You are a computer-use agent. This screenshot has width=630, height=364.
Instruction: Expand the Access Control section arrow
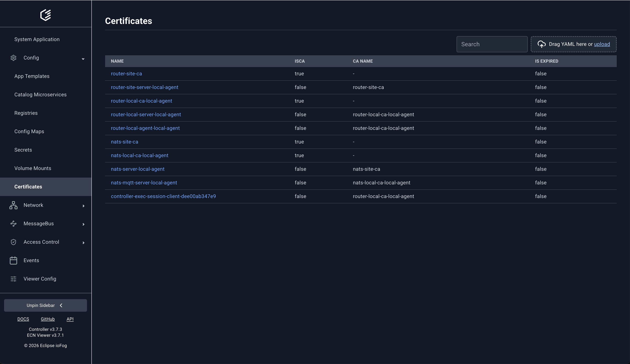coord(83,243)
